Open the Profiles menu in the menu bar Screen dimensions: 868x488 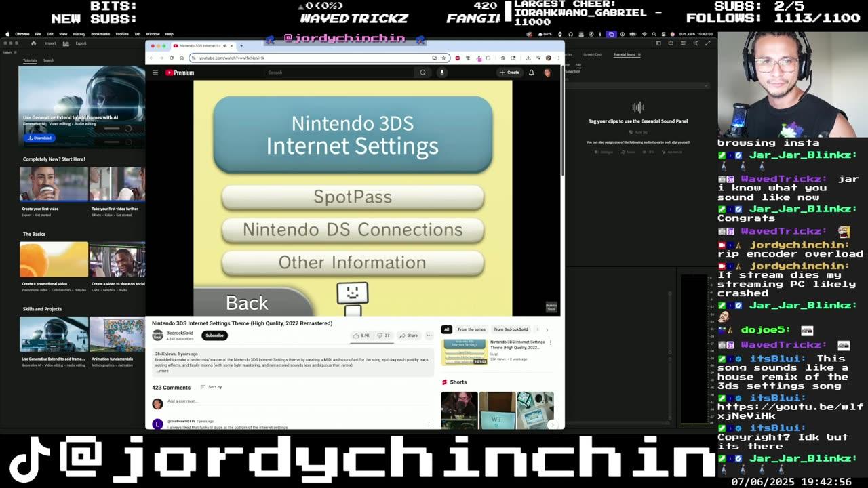click(122, 34)
